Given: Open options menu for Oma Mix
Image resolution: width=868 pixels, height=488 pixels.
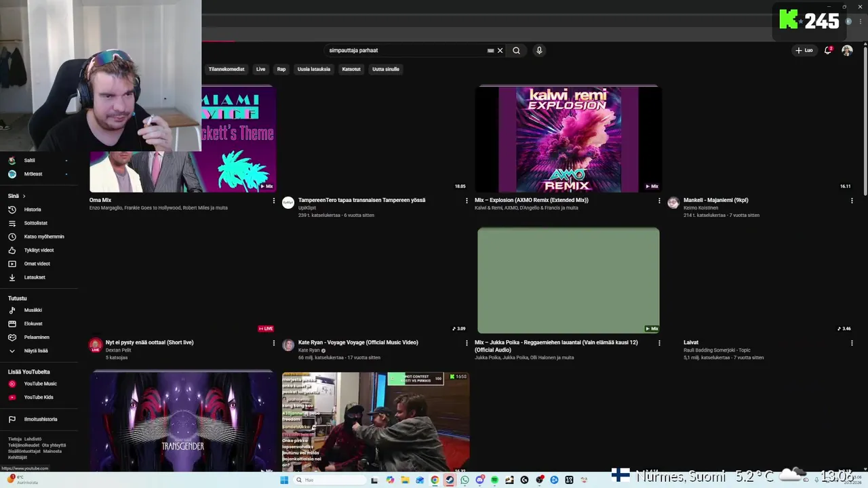Looking at the screenshot, I should [274, 201].
